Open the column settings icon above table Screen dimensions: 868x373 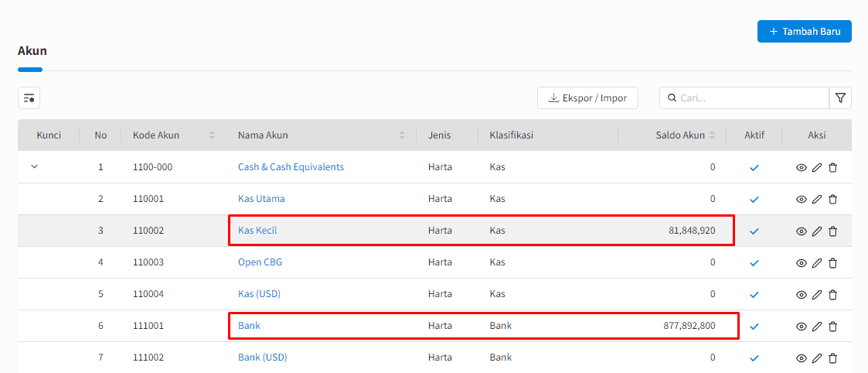point(29,98)
